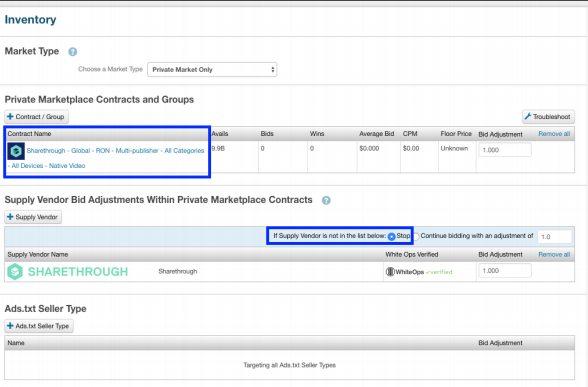The height and width of the screenshot is (387, 588).
Task: Click the Supply Vendor Name column header
Action: click(38, 255)
